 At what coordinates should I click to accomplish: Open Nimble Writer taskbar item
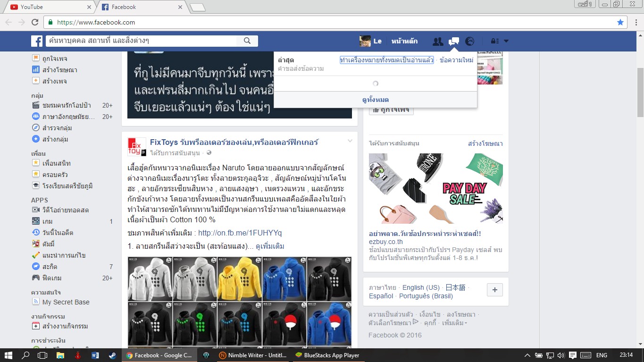pyautogui.click(x=252, y=355)
